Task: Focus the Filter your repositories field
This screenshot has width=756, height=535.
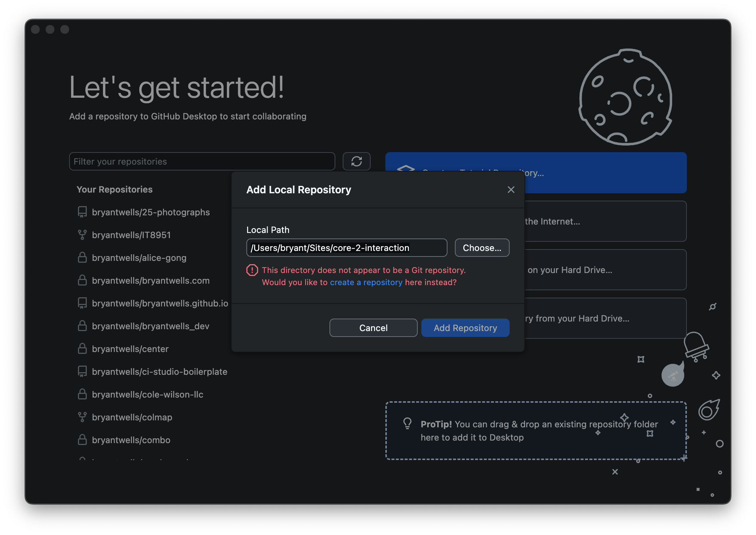Action: pos(202,161)
